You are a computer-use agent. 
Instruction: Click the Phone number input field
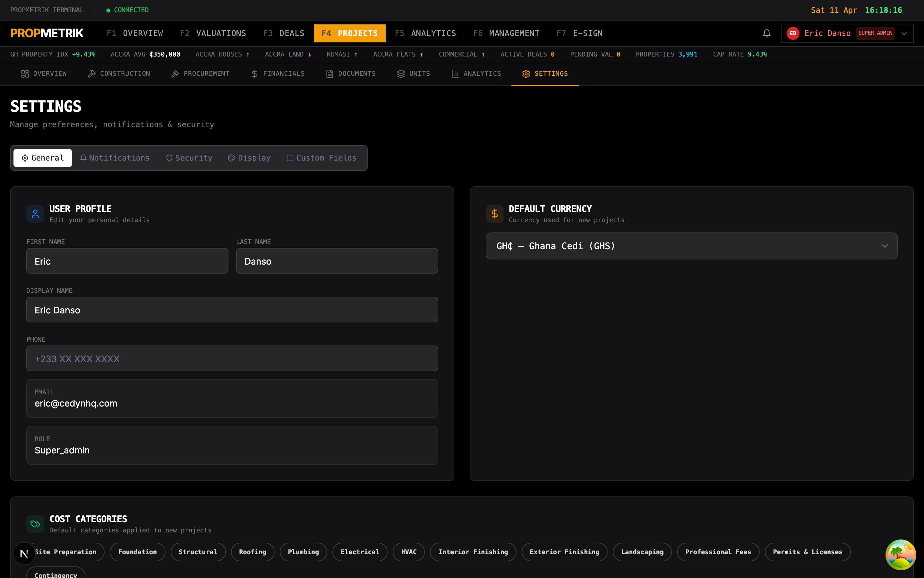[232, 359]
